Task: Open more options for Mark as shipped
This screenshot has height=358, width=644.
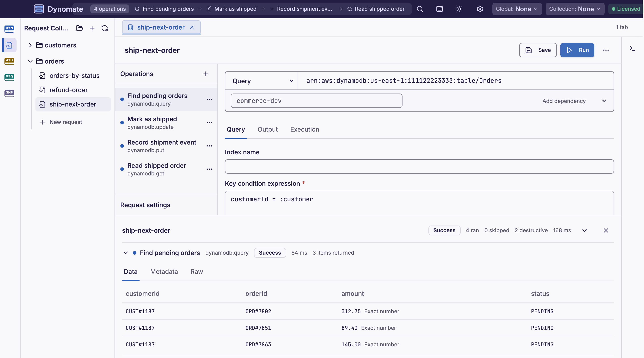Action: (209, 123)
